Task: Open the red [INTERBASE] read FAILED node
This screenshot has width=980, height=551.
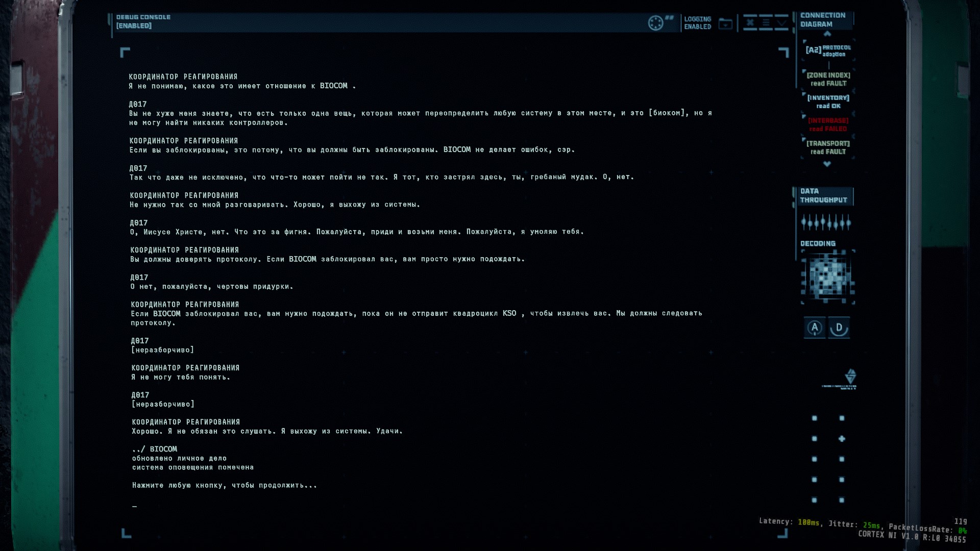Action: tap(828, 125)
